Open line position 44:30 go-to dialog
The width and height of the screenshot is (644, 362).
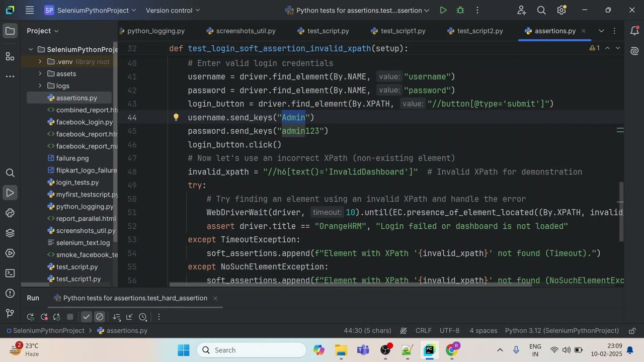pyautogui.click(x=367, y=331)
